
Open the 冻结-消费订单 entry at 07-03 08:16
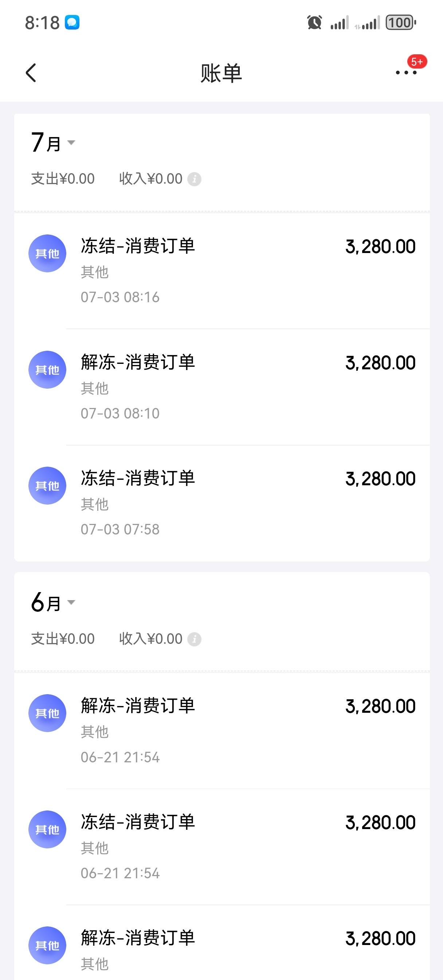point(222,271)
